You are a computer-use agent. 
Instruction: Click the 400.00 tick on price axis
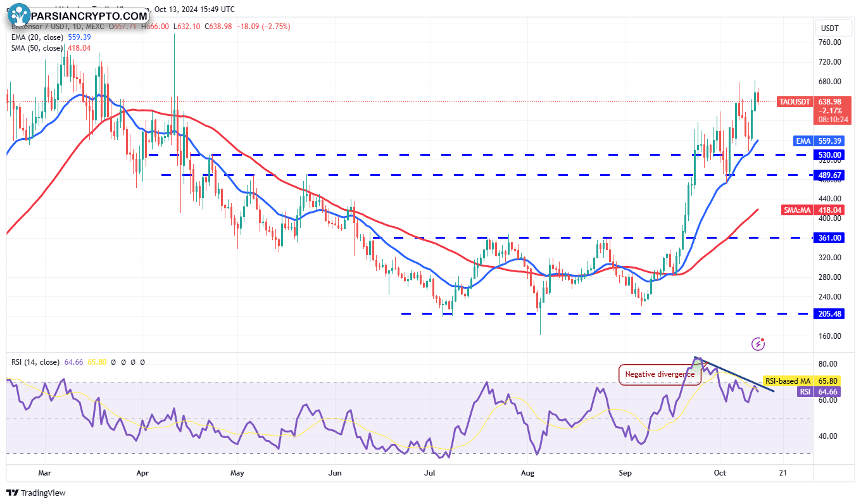click(830, 218)
